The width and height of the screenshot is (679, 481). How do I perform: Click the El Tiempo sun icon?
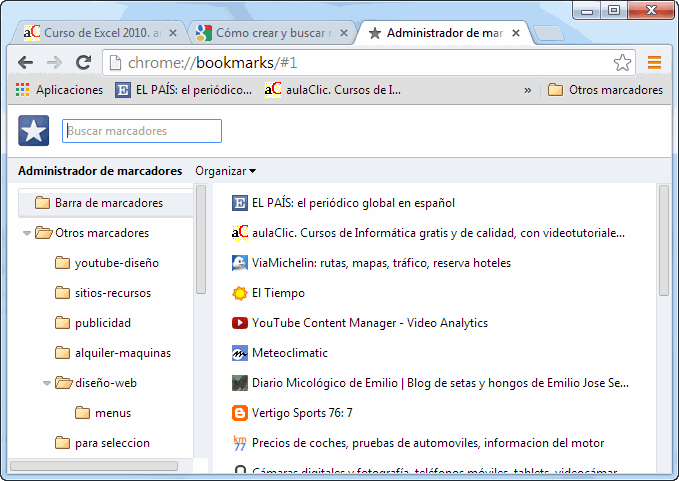239,293
